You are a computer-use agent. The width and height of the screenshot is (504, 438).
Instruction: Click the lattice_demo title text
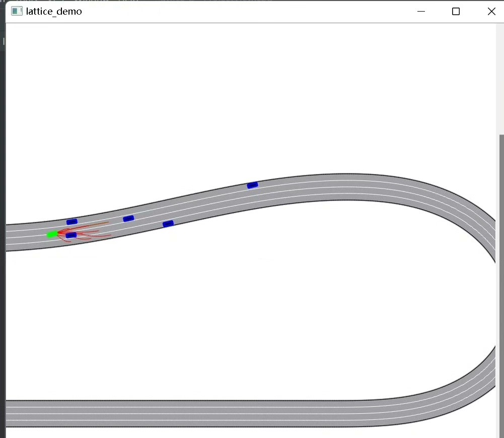coord(54,11)
